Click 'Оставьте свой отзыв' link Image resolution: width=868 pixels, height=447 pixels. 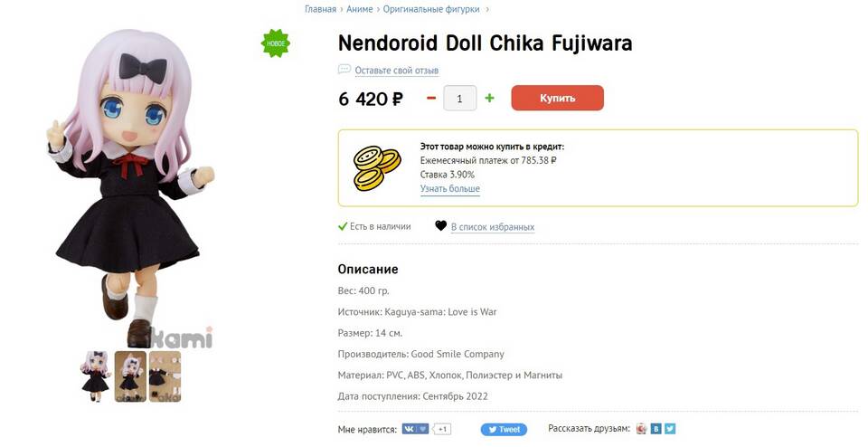(396, 71)
